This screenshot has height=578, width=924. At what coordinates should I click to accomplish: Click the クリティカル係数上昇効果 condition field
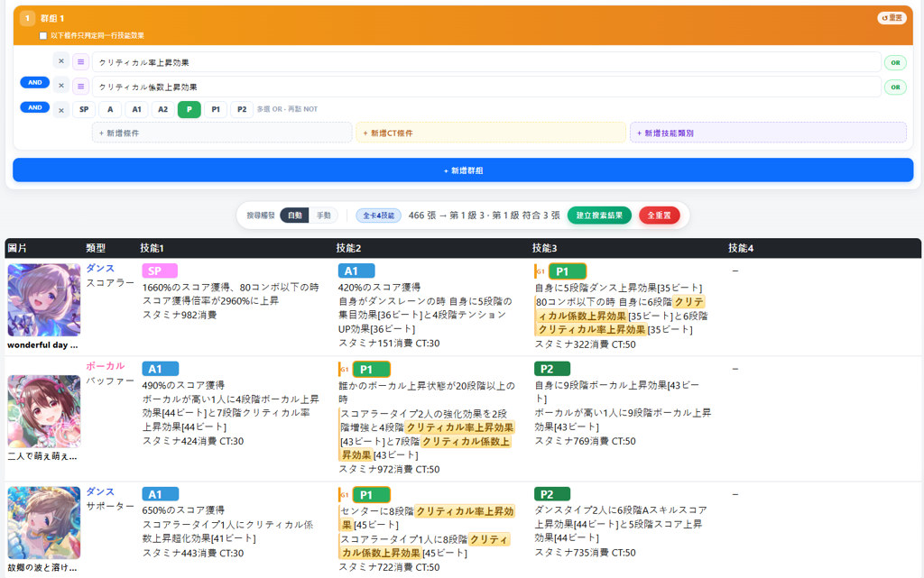[x=486, y=87]
